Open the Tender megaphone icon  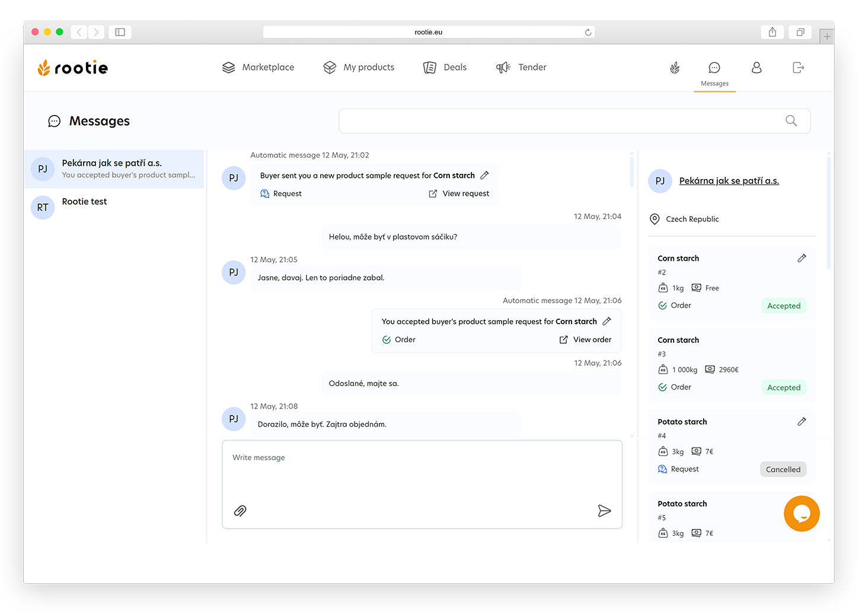click(503, 67)
